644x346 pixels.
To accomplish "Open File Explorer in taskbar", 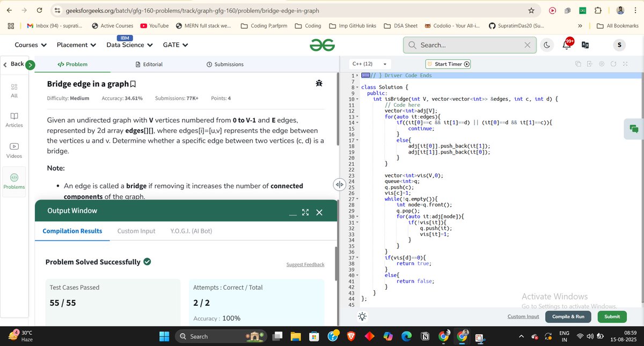I will tap(296, 336).
